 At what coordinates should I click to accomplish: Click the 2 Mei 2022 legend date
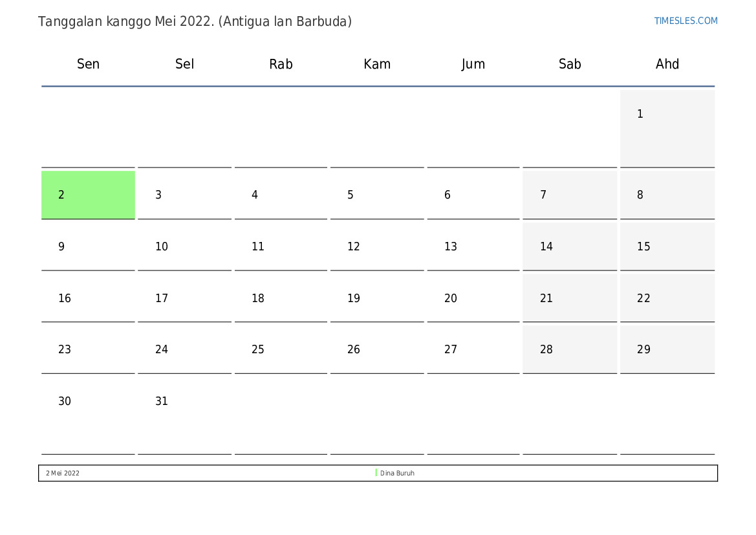pos(63,474)
